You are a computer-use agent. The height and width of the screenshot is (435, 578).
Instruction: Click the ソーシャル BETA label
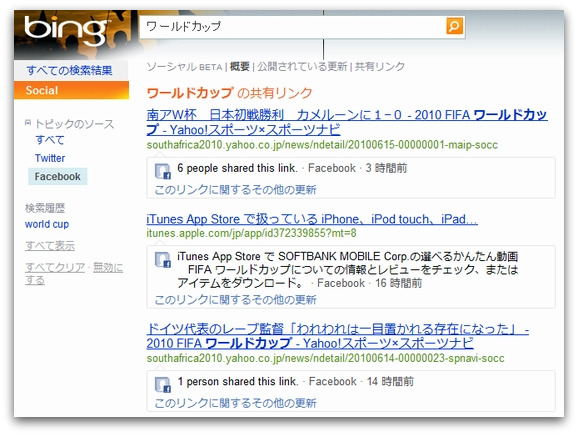[184, 67]
